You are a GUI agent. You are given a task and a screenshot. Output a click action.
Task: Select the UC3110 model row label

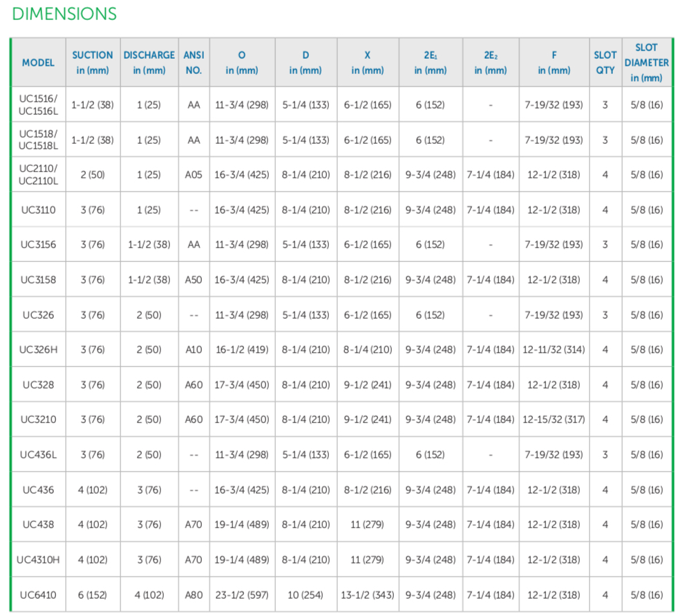coord(38,210)
